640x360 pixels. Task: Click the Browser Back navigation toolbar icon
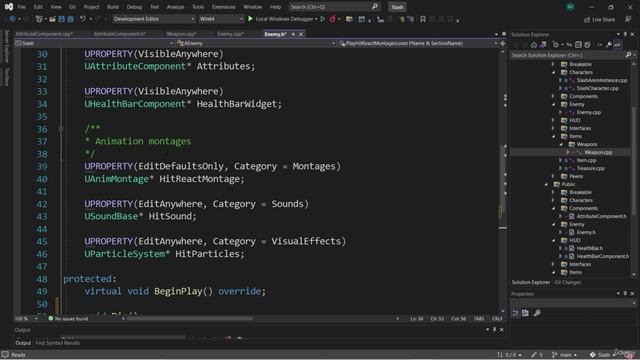point(13,19)
